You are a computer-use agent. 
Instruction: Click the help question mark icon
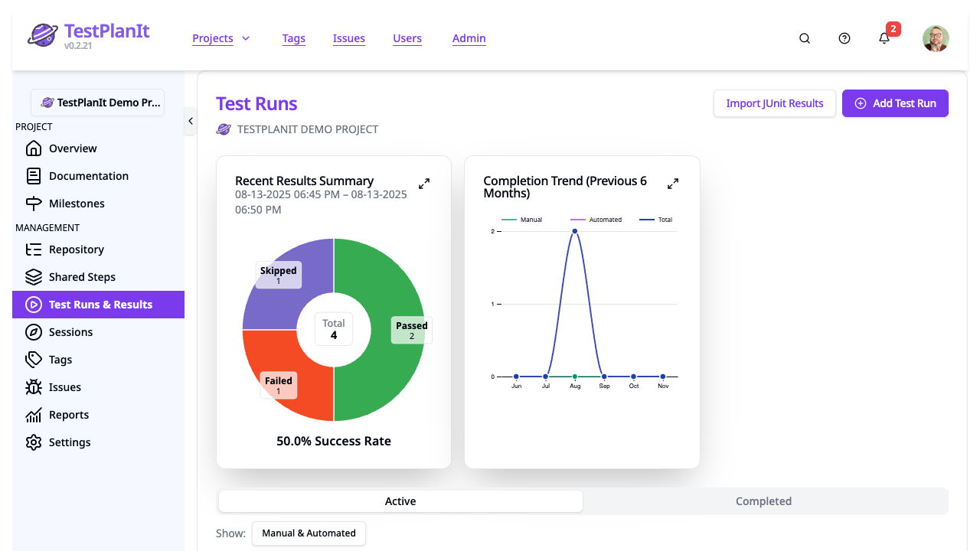tap(844, 37)
